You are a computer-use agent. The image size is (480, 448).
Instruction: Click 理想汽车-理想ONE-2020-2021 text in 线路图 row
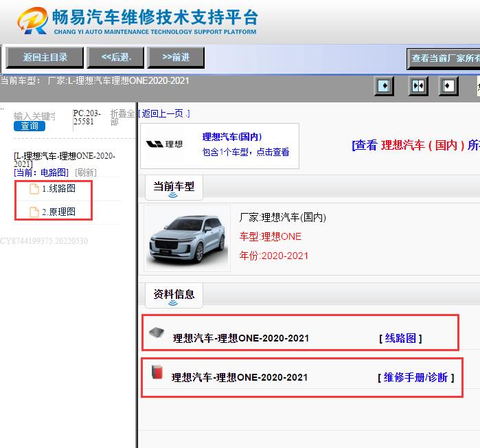click(x=240, y=338)
